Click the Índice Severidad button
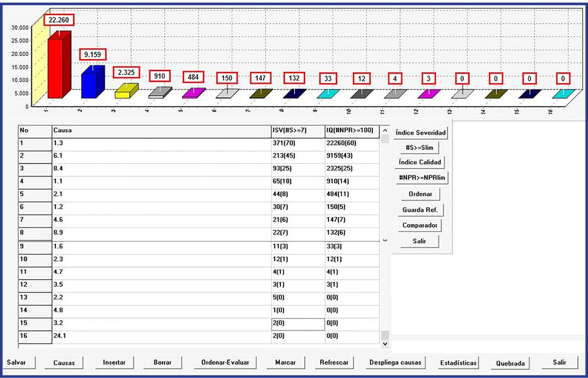This screenshot has height=378, width=588. pyautogui.click(x=420, y=133)
